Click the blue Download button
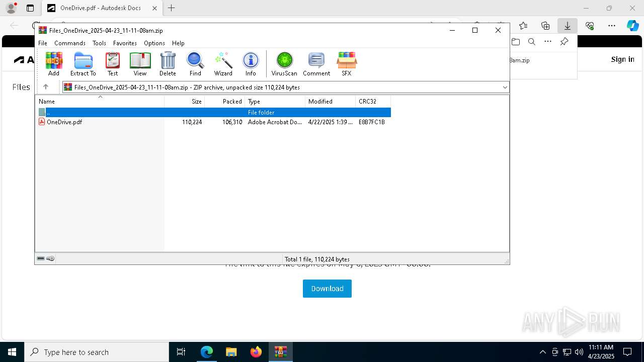The height and width of the screenshot is (362, 644). [327, 289]
